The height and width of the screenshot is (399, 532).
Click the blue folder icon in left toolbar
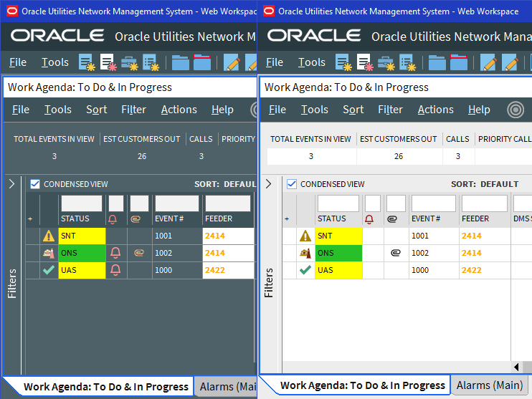[x=180, y=63]
